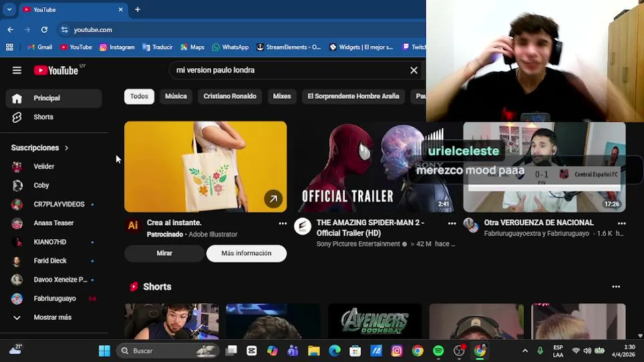The image size is (644, 362).
Task: Open Shorts in the sidebar
Action: (54, 117)
